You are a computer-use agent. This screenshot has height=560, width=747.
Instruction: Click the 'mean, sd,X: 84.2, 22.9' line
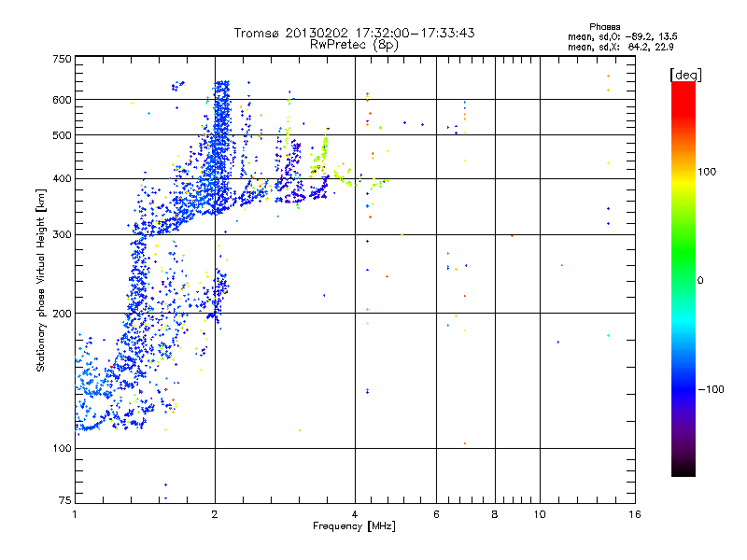coord(620,47)
